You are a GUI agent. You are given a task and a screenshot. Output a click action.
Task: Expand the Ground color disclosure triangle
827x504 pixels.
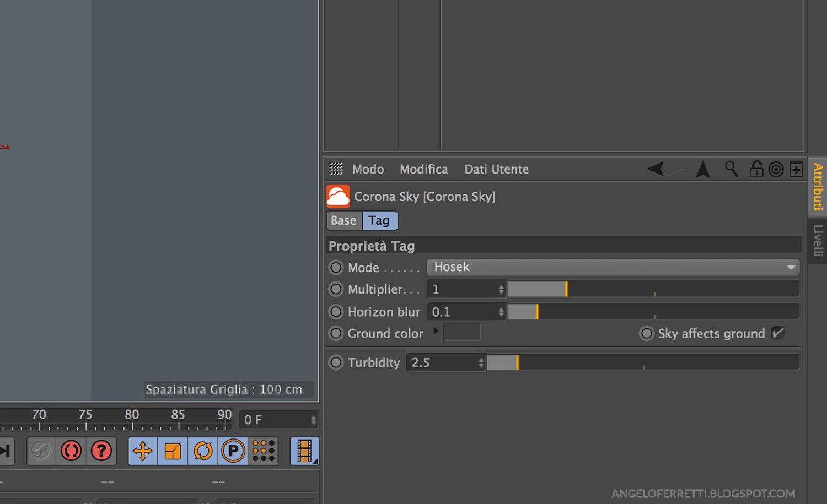tap(436, 330)
